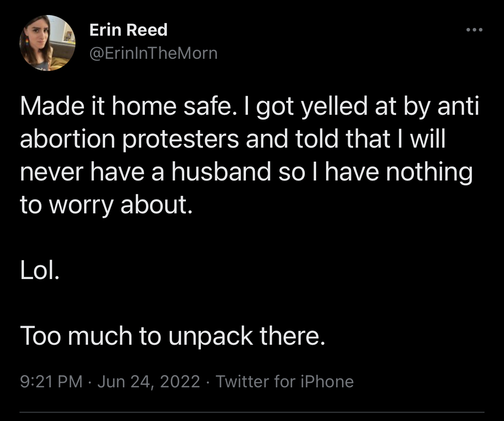Viewport: 504px width, 421px height.
Task: Open the three-dot more options menu
Action: 474,30
